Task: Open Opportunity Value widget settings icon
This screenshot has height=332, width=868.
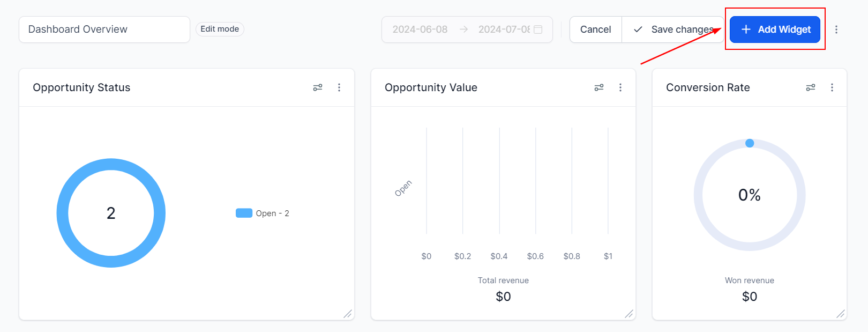Action: 599,87
